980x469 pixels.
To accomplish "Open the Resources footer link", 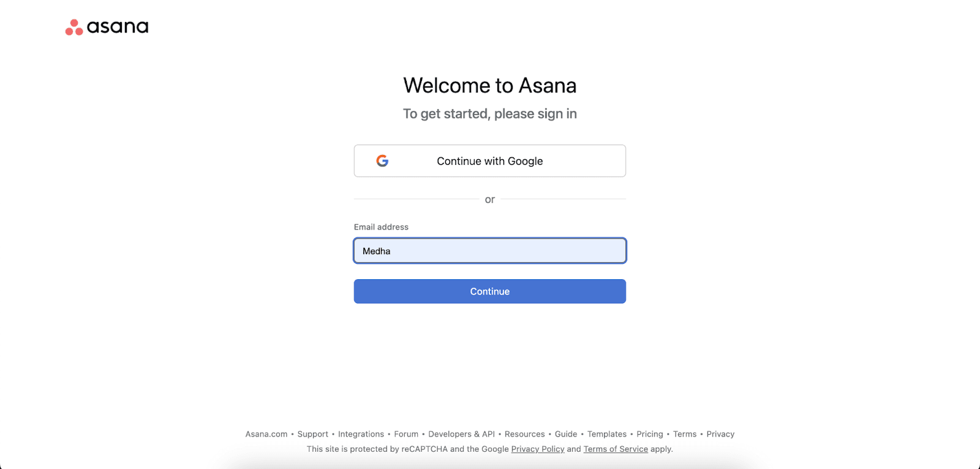I will [x=524, y=434].
